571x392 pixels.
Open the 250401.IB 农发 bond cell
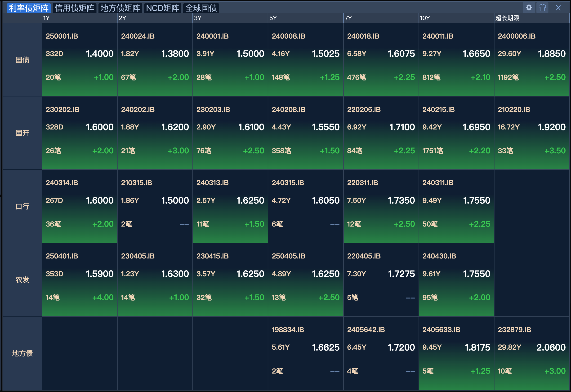[x=79, y=279]
